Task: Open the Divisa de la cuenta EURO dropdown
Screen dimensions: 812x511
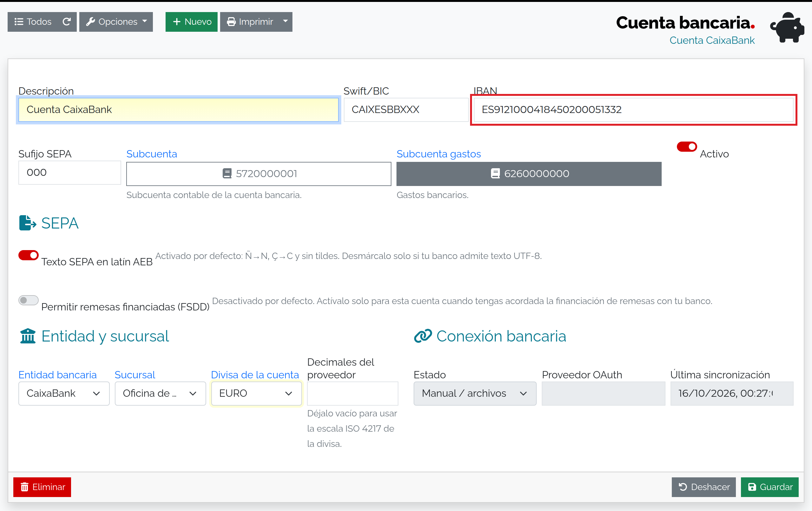Action: (256, 393)
